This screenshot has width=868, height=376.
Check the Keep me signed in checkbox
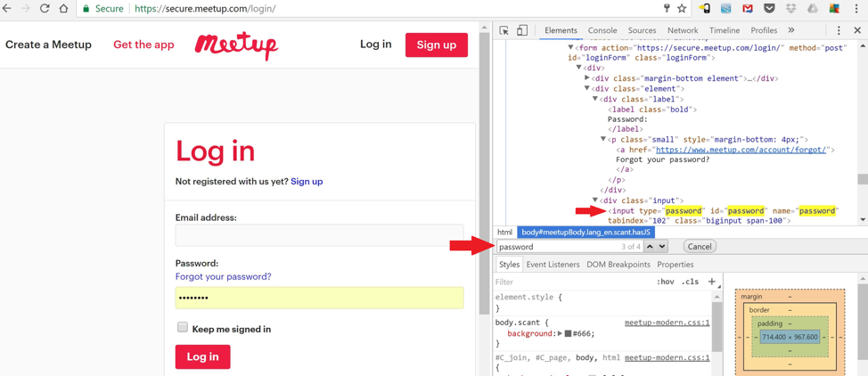pyautogui.click(x=182, y=327)
